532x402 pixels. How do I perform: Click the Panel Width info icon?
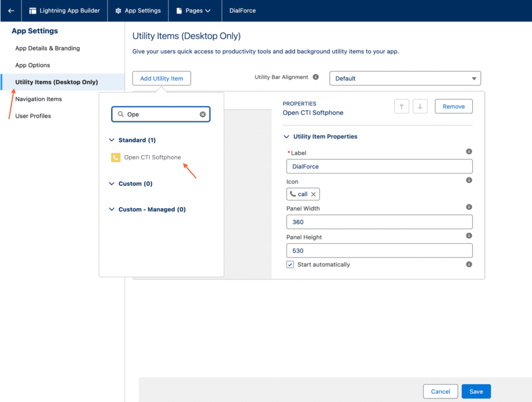tap(469, 207)
